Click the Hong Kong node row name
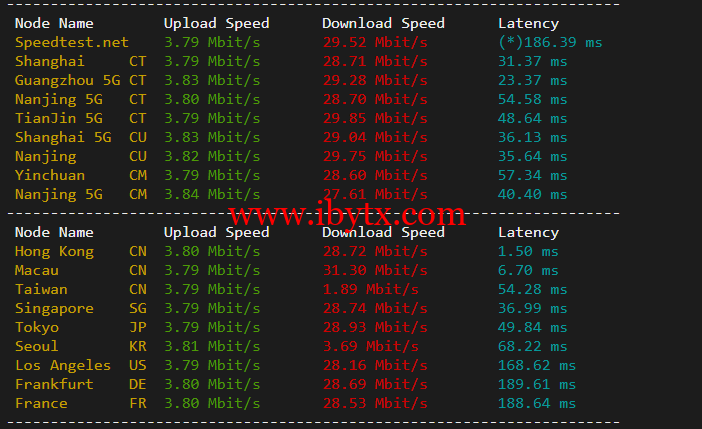702x429 pixels. [54, 252]
